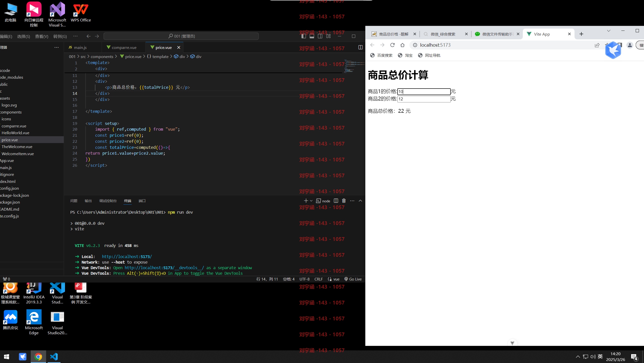Open the menu bar overflow ellipsis
644x363 pixels.
75,36
